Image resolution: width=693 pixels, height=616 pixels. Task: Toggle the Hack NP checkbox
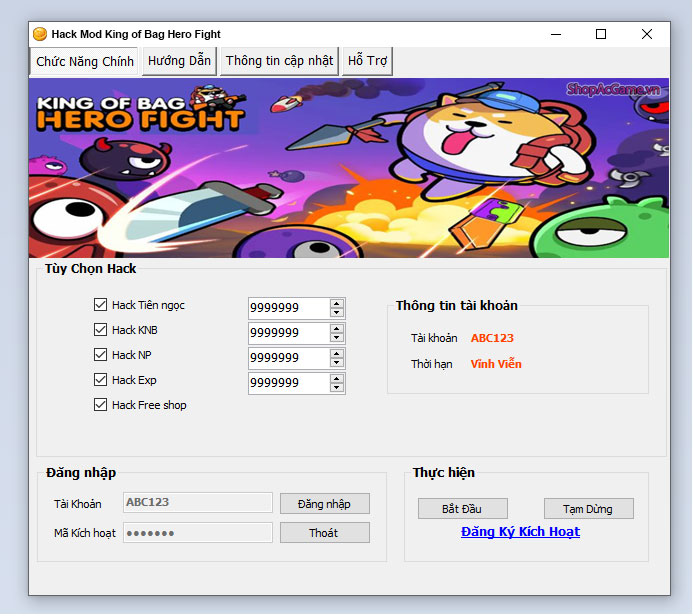[x=100, y=354]
